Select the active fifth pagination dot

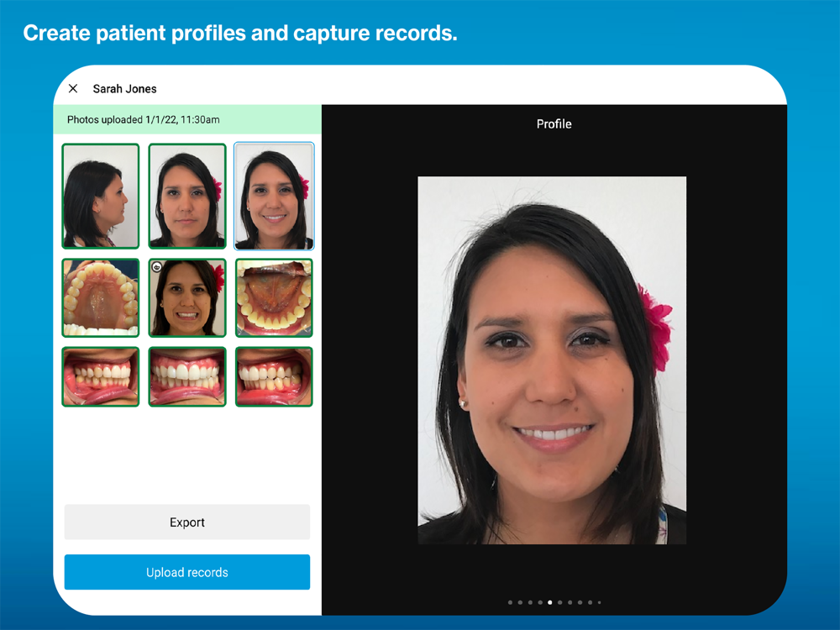coord(549,602)
